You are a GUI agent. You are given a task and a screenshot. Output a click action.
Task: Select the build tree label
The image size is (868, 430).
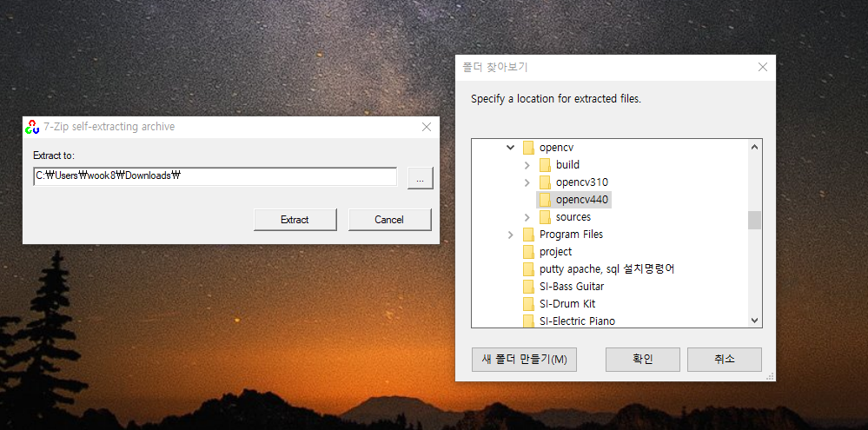568,164
